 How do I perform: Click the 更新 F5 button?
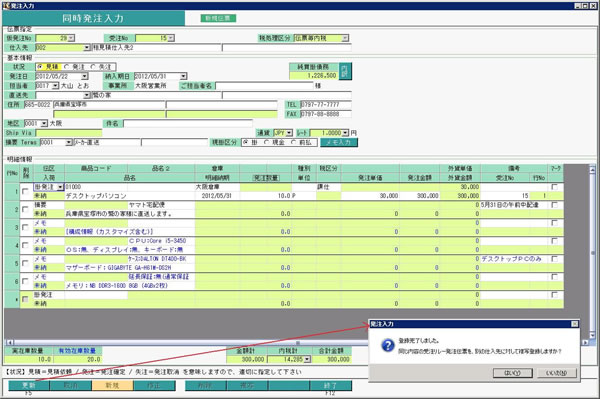(x=29, y=385)
